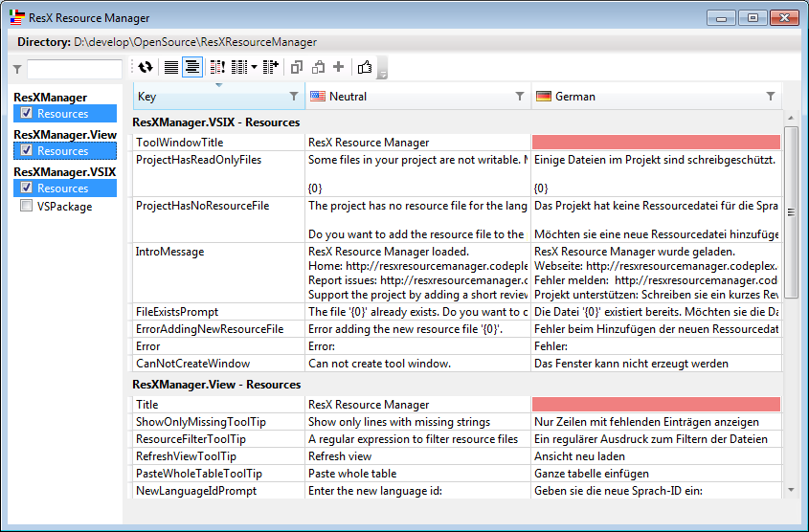809x532 pixels.
Task: Open the column chooser dropdown arrow
Action: 254,67
